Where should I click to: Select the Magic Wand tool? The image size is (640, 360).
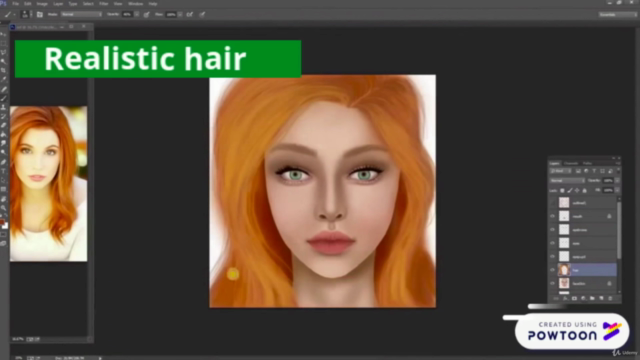(x=4, y=62)
